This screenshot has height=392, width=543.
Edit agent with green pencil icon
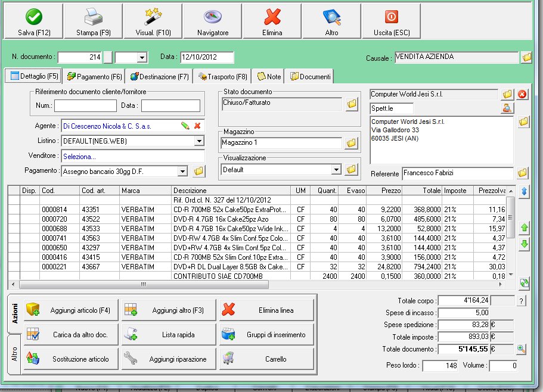click(185, 126)
